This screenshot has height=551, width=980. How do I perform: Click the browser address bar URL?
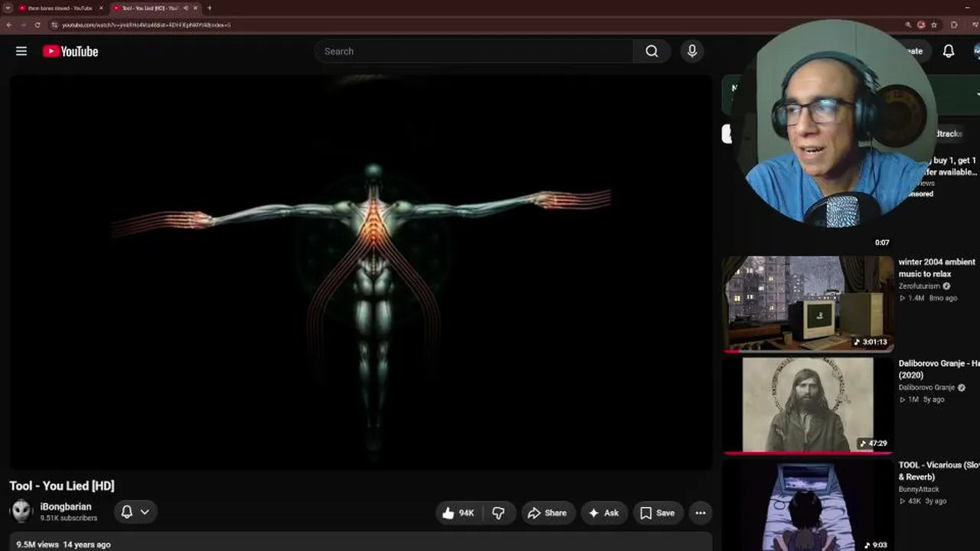click(x=146, y=25)
